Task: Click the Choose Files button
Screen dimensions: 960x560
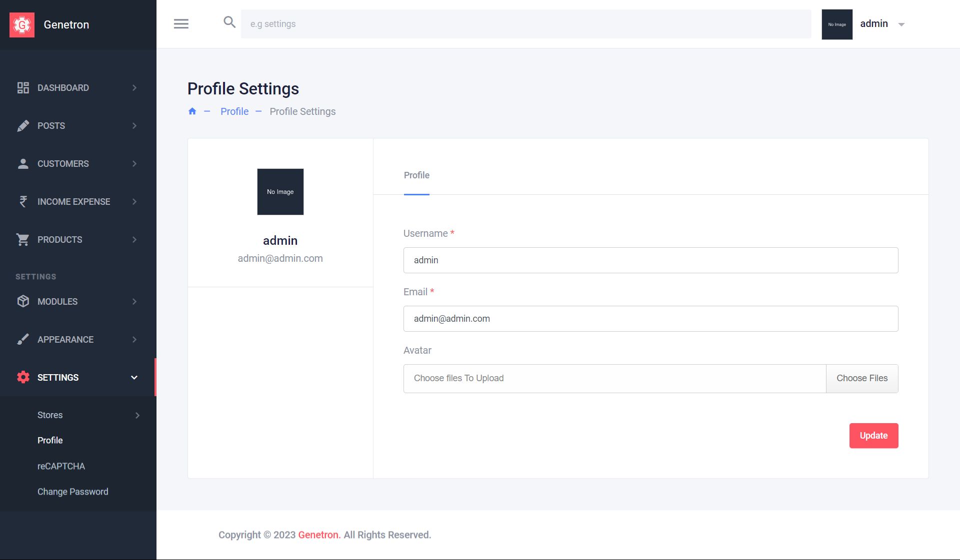Action: [862, 378]
